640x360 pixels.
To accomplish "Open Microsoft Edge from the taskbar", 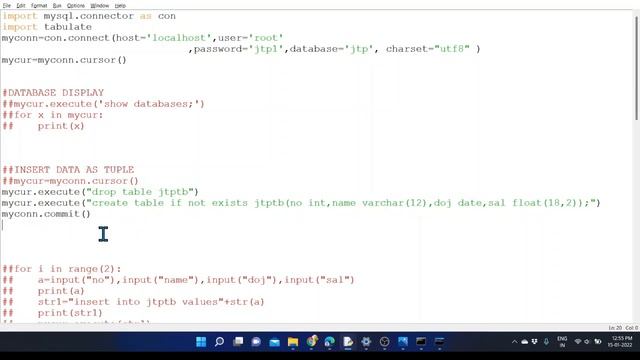I will [x=330, y=342].
